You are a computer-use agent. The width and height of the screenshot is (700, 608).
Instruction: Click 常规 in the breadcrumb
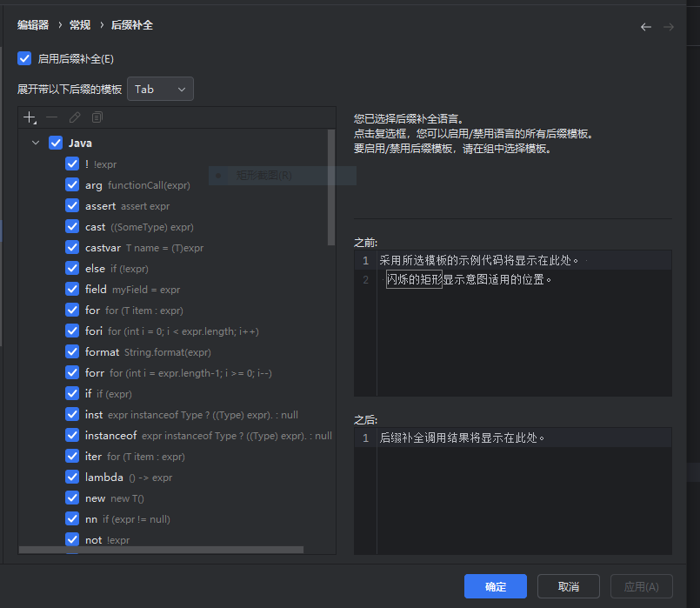click(80, 25)
